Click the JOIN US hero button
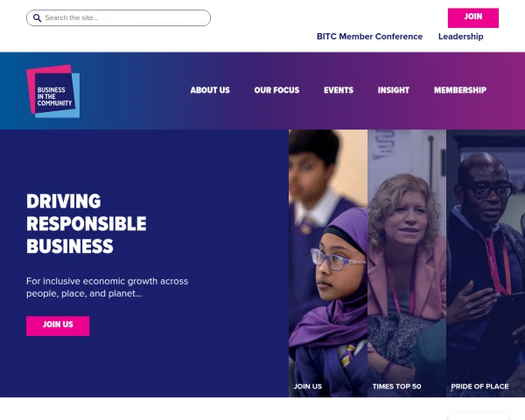Screen dimensions: 525x420 (x=58, y=325)
